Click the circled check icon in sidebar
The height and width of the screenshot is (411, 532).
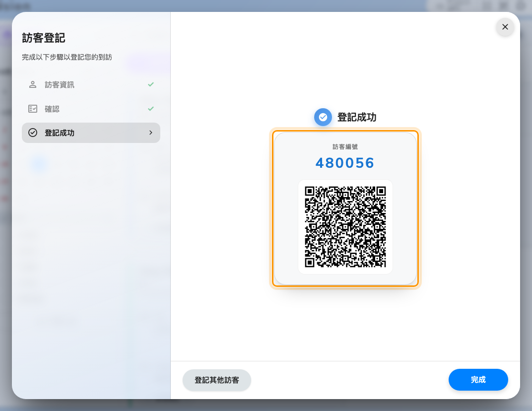[33, 133]
